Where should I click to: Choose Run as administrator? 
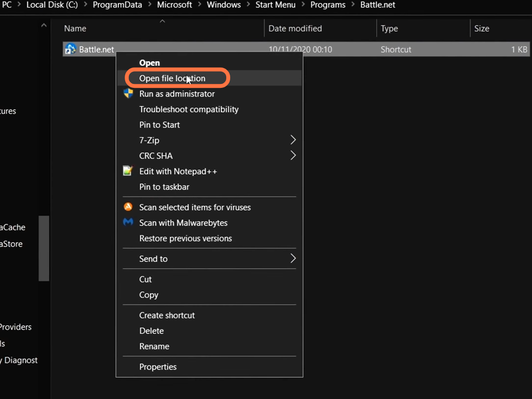click(x=177, y=94)
